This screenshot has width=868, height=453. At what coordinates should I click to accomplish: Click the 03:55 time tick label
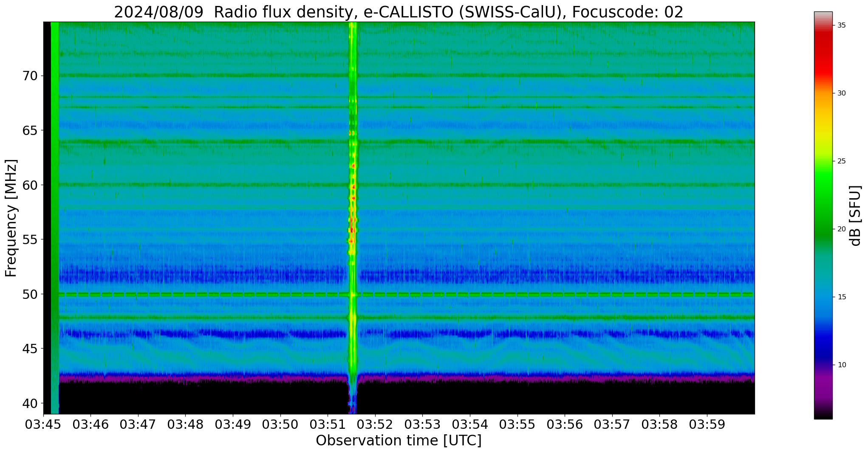point(517,424)
